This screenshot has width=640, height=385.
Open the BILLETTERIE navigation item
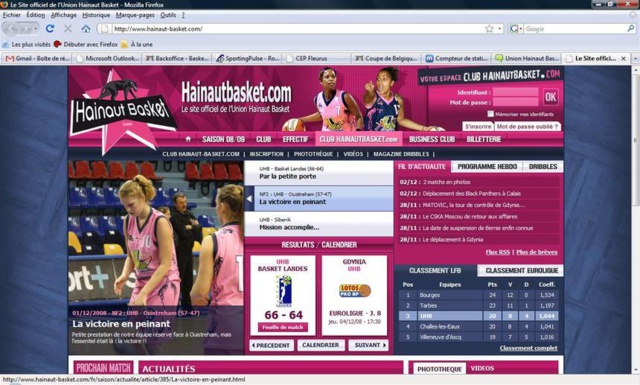pos(484,139)
